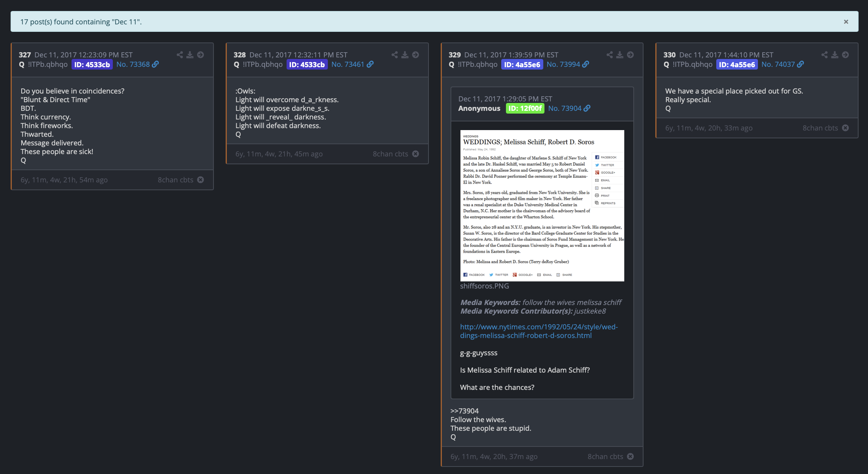Click timestamp Dec 11, 2017 1:44:10 PM EST
Viewport: 868px width, 474px height.
coord(726,55)
